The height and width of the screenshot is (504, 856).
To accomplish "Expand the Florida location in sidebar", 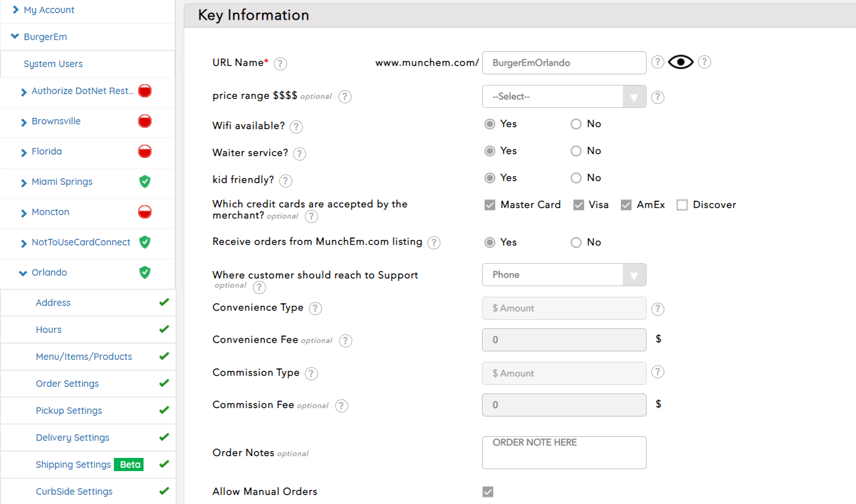I will point(47,151).
